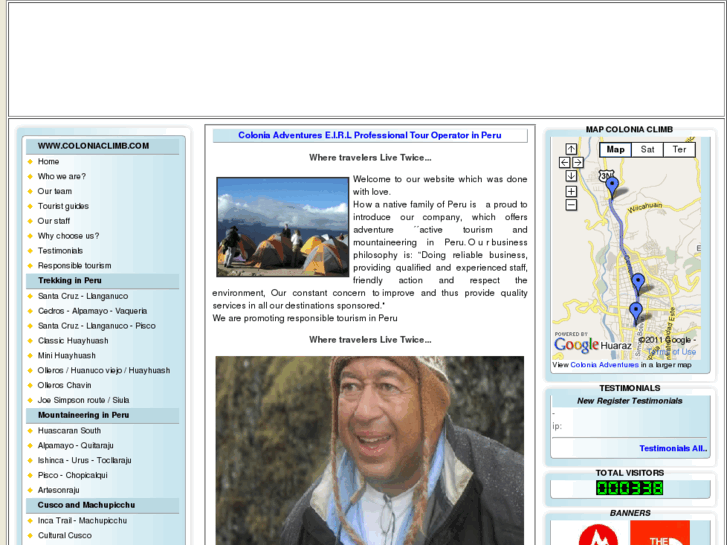Go to Our team page
This screenshot has height=545, width=727.
pos(55,191)
